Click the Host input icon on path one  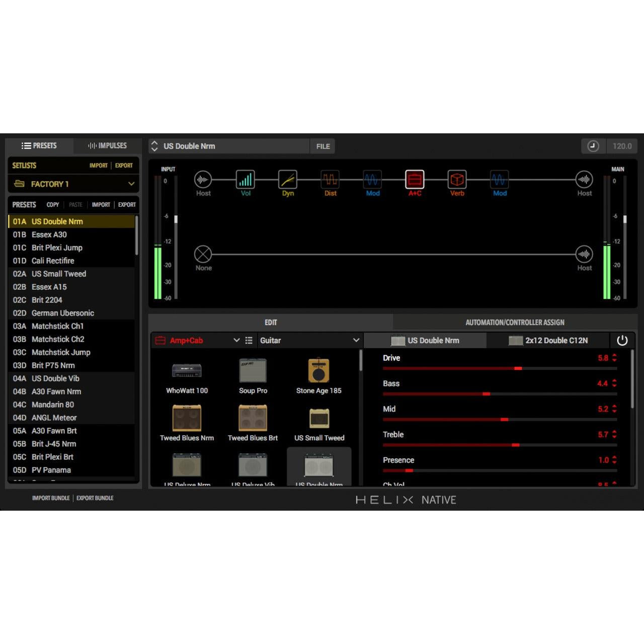[203, 179]
